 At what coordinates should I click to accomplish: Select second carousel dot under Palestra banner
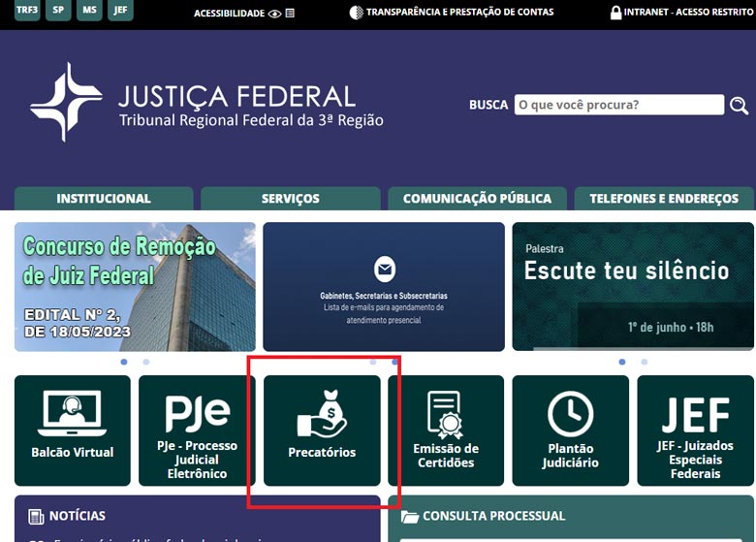645,362
